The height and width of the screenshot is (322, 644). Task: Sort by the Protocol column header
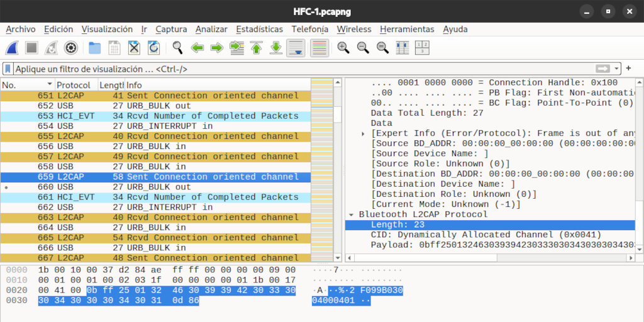pyautogui.click(x=76, y=85)
